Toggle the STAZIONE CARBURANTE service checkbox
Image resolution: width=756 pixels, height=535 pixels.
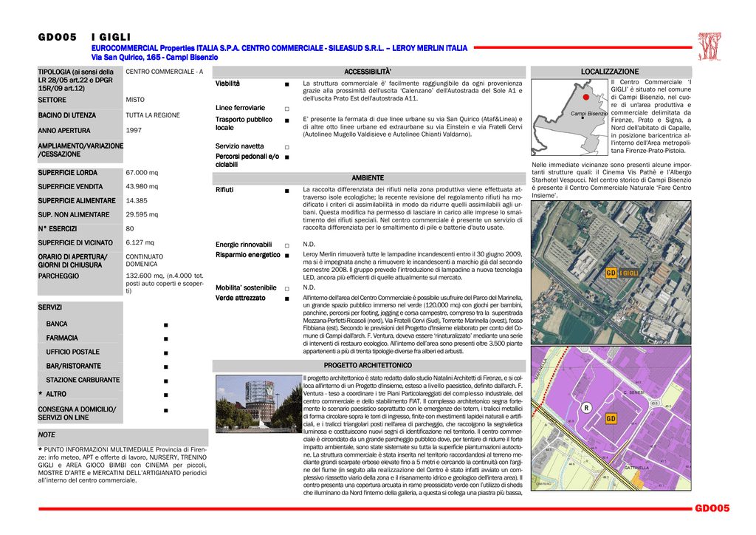[166, 381]
